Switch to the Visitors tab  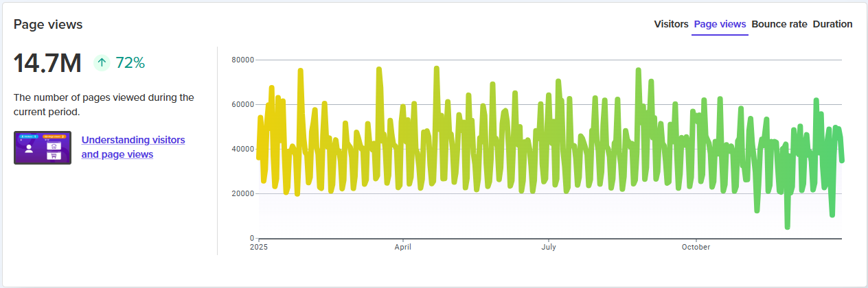point(671,24)
